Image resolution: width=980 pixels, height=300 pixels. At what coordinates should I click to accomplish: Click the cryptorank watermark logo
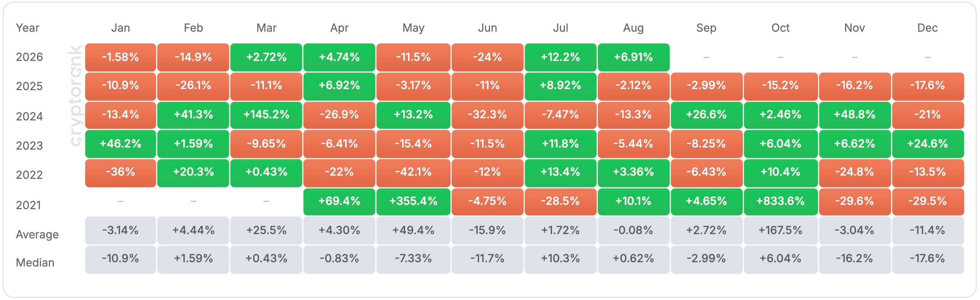point(76,95)
